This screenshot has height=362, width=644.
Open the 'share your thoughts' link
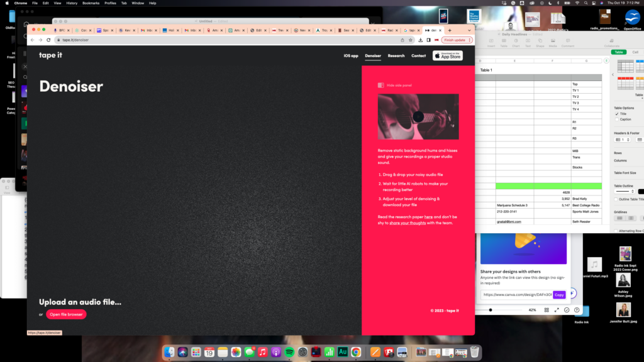pyautogui.click(x=408, y=223)
